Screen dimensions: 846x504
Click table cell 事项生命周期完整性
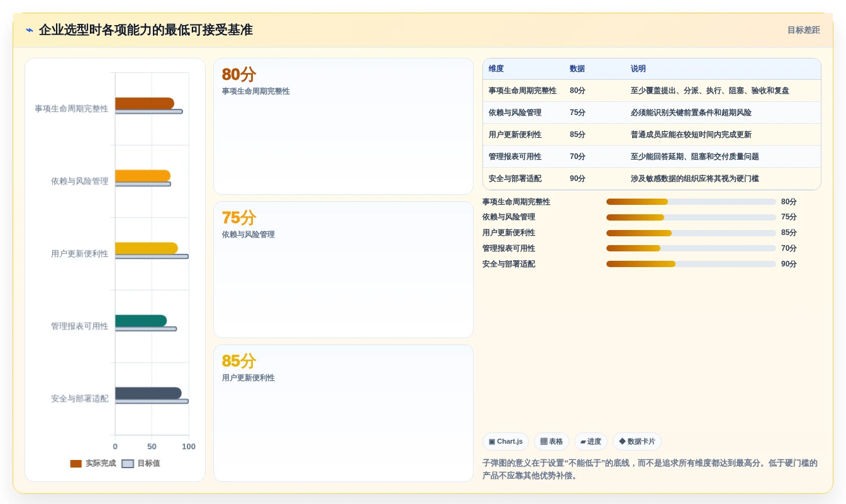tap(523, 90)
